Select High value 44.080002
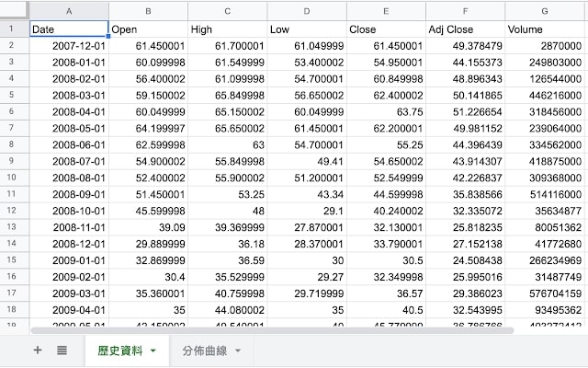The height and width of the screenshot is (368, 588). coord(227,310)
